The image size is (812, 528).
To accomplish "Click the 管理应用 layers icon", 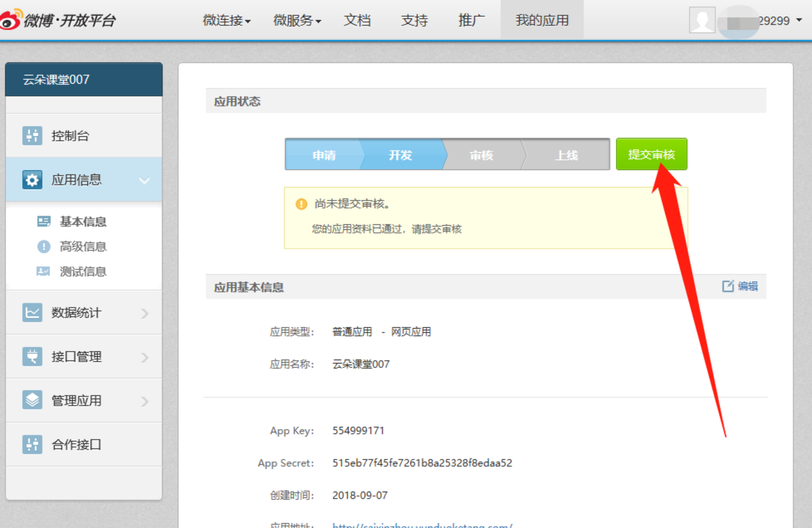I will click(x=32, y=400).
